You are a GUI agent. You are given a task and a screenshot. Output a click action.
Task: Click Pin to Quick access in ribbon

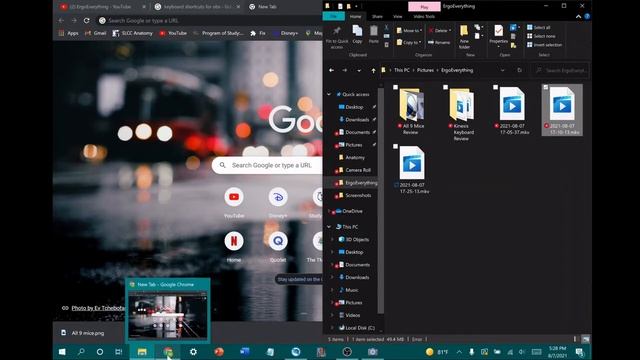click(337, 37)
